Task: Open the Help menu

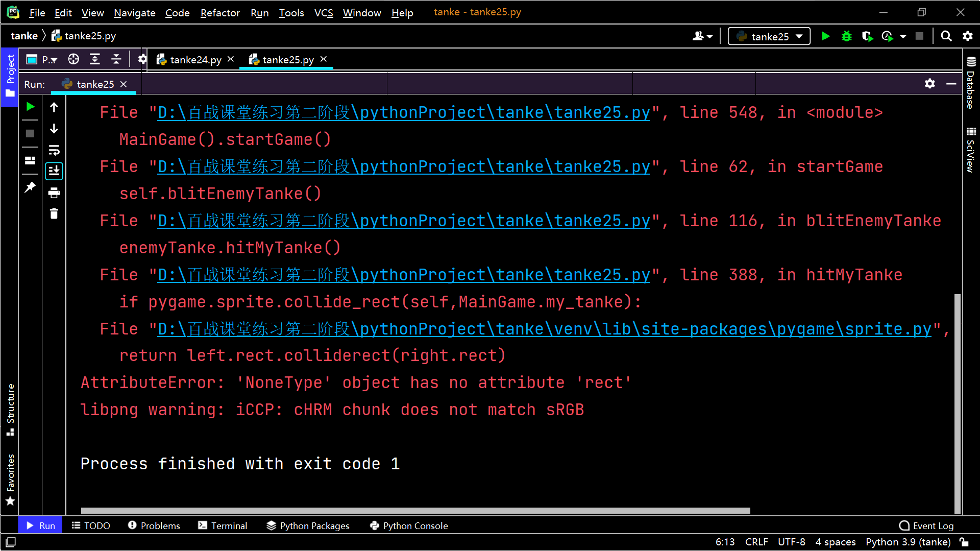Action: click(402, 13)
